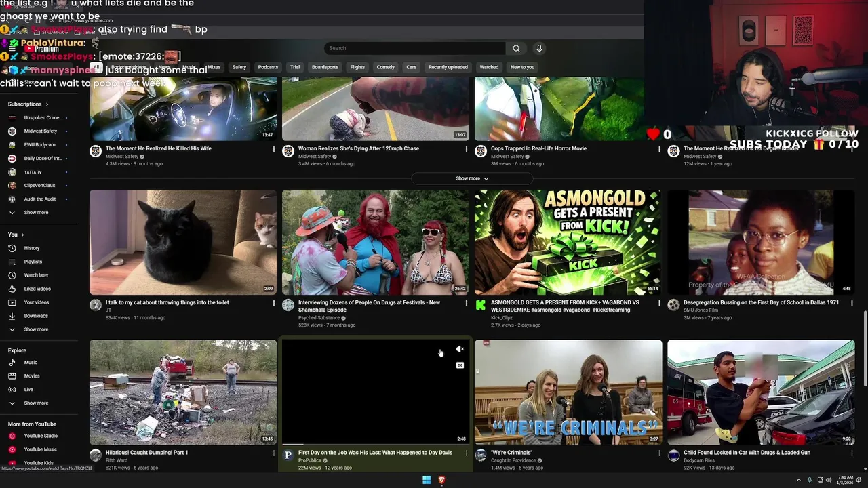The image size is (868, 488).
Task: Open ProPublica channel avatar
Action: click(288, 455)
